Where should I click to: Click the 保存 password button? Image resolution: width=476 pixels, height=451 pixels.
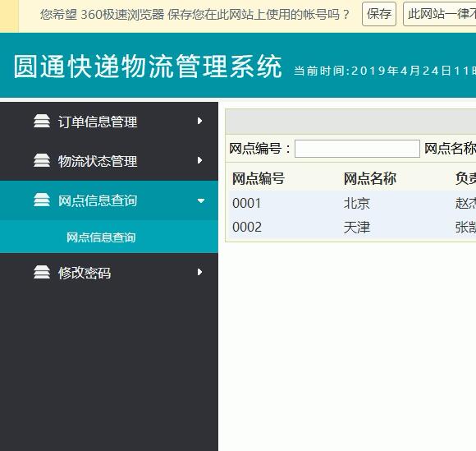379,14
